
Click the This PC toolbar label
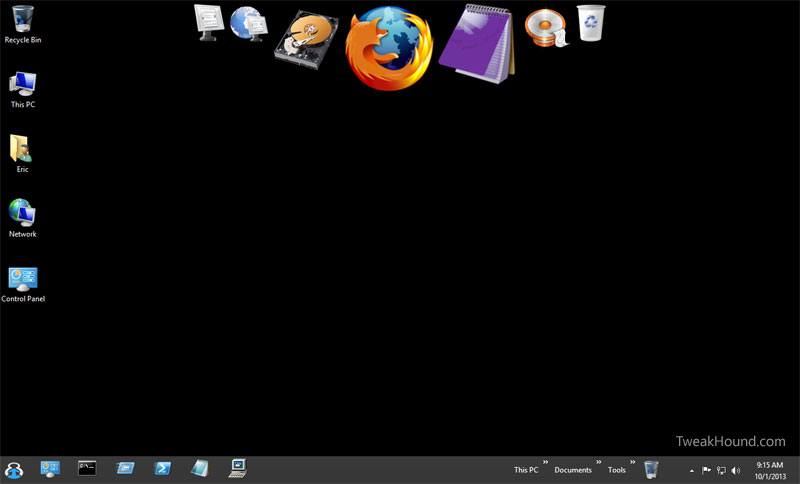[x=526, y=470]
